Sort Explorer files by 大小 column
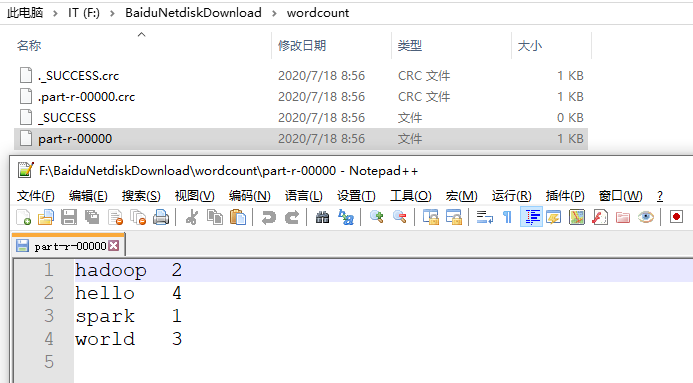This screenshot has width=693, height=383. point(529,46)
